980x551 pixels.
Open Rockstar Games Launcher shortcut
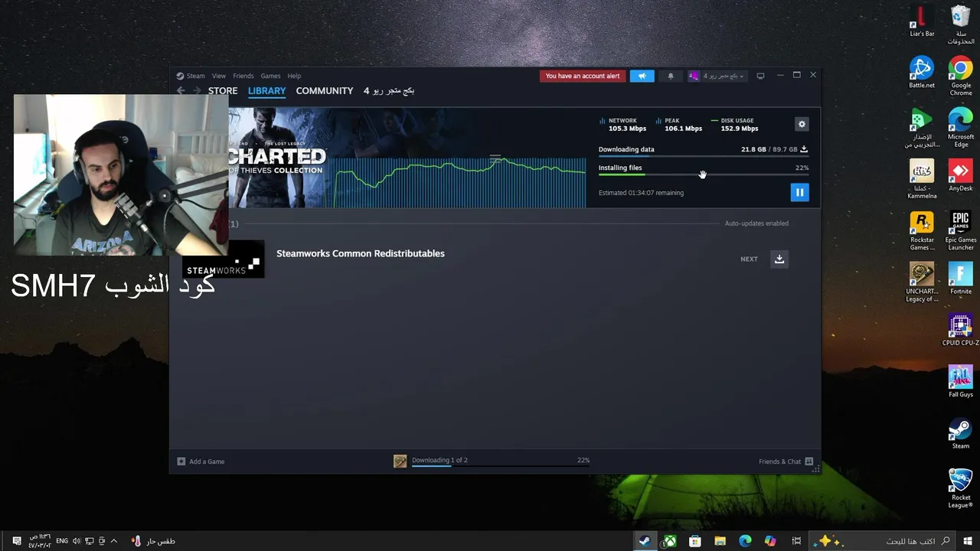click(922, 231)
